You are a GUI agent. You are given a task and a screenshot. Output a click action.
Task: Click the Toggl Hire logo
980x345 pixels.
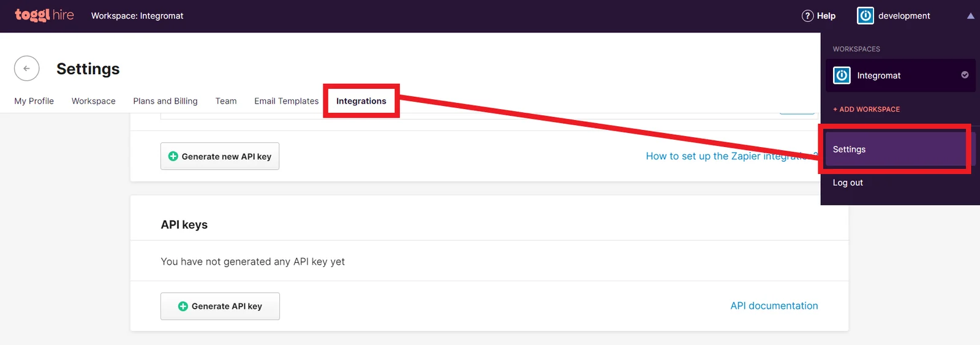tap(44, 15)
